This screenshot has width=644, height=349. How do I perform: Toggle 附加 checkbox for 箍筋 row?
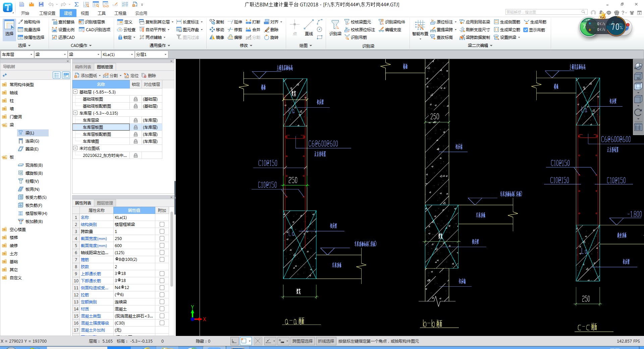click(162, 259)
